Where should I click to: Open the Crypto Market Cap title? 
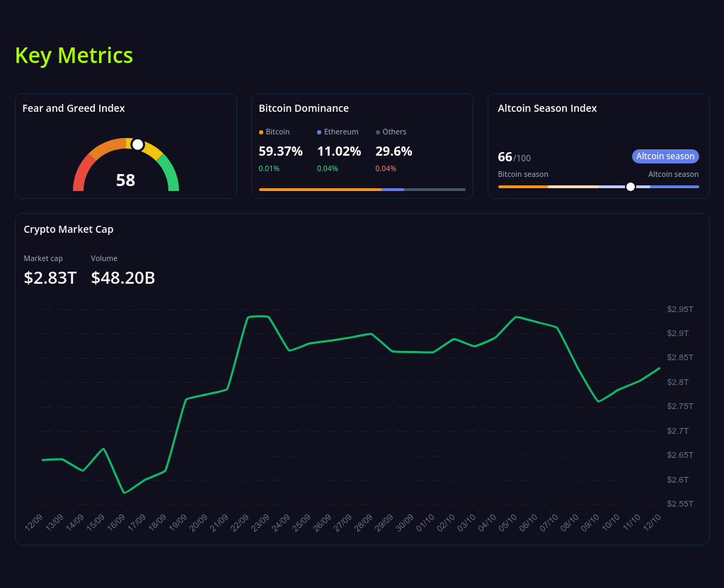pos(69,229)
